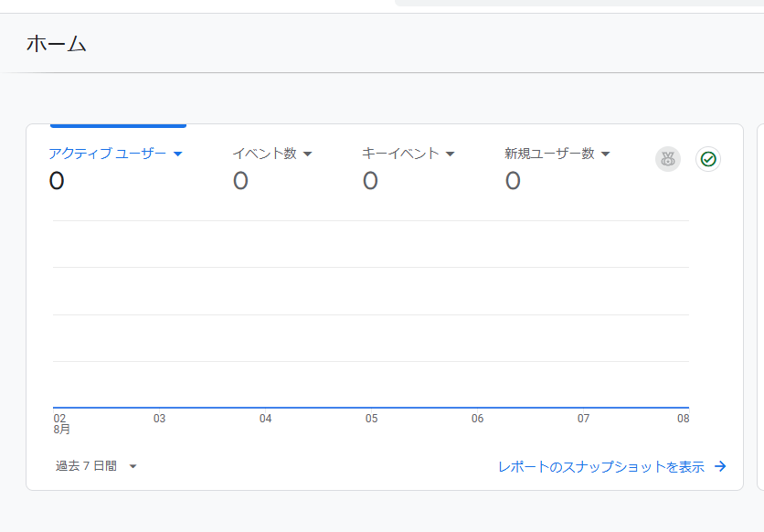Click the green checkmark data quality icon
764x532 pixels.
(x=708, y=159)
